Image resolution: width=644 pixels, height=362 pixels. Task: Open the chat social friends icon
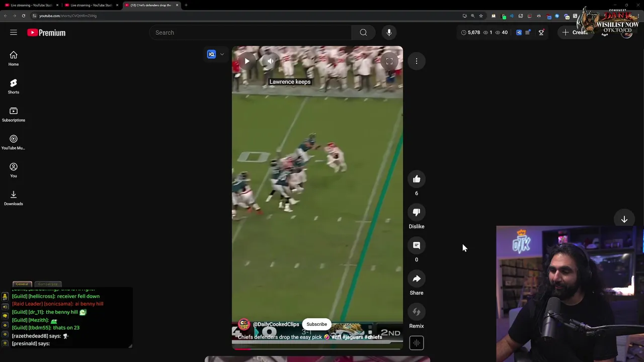click(5, 297)
